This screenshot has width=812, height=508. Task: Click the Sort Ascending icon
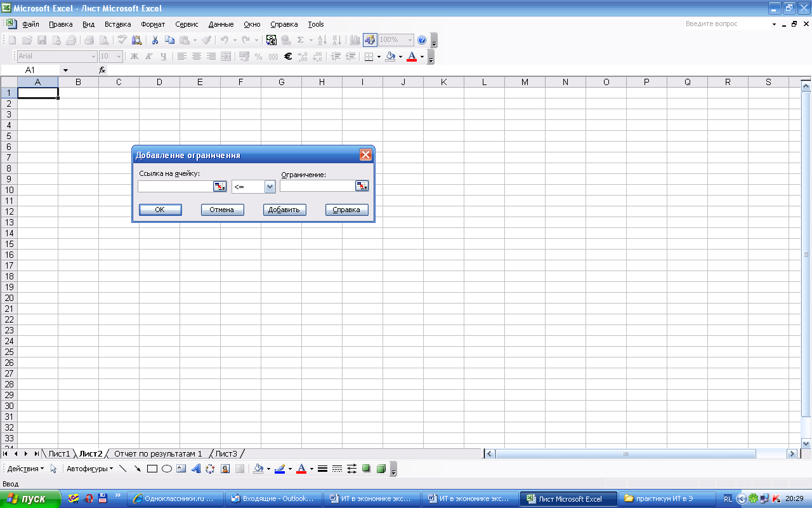322,40
